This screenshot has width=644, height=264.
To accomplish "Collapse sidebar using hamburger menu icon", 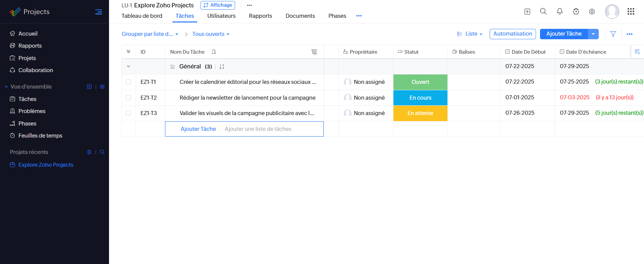I will tap(98, 12).
